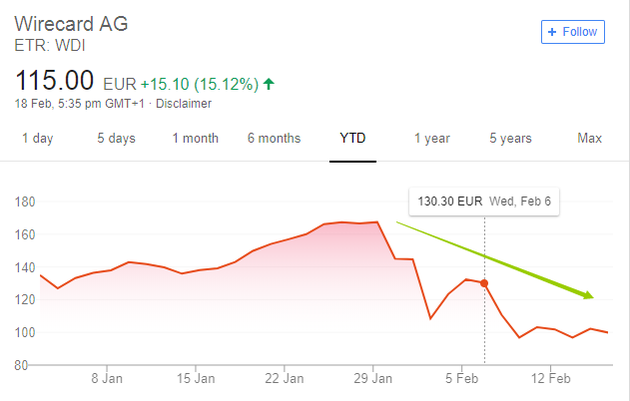Click the green trend arrow head
Image resolution: width=630 pixels, height=401 pixels.
click(588, 295)
